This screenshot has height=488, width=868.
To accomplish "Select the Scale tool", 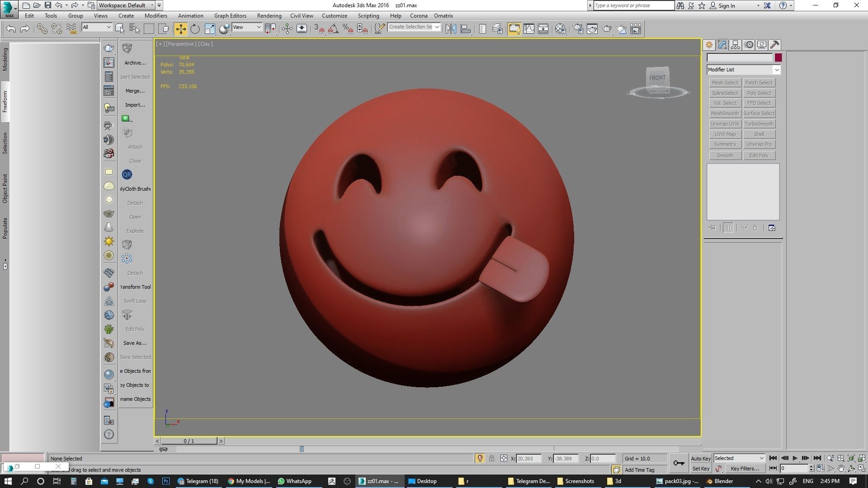I will point(210,29).
